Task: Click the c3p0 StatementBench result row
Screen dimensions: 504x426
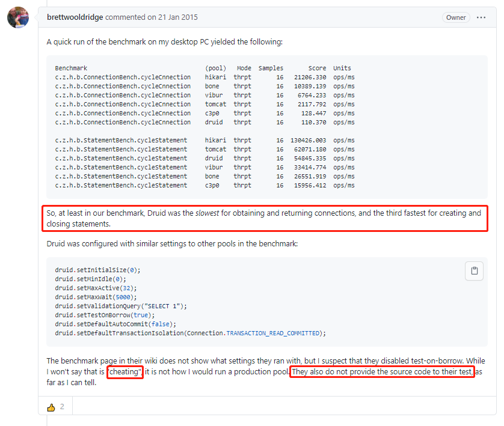Action: [x=180, y=185]
